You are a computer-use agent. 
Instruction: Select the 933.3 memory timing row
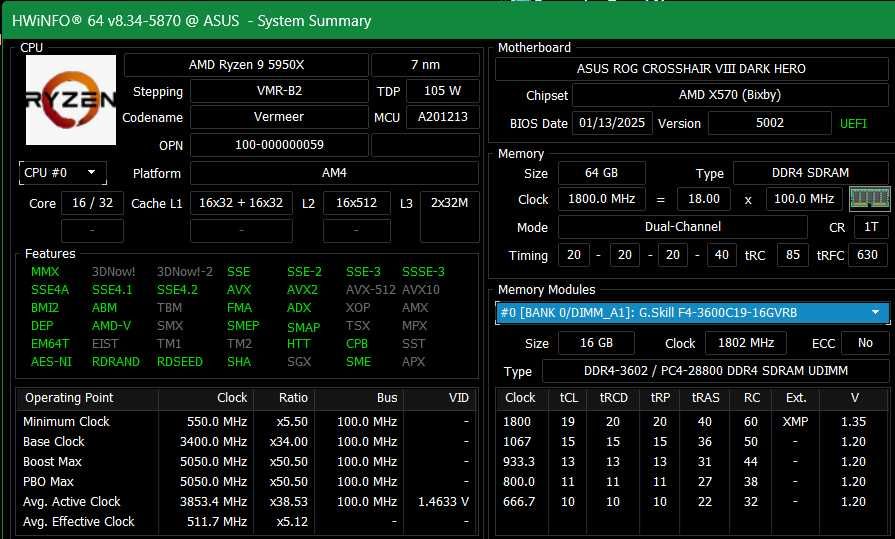692,462
